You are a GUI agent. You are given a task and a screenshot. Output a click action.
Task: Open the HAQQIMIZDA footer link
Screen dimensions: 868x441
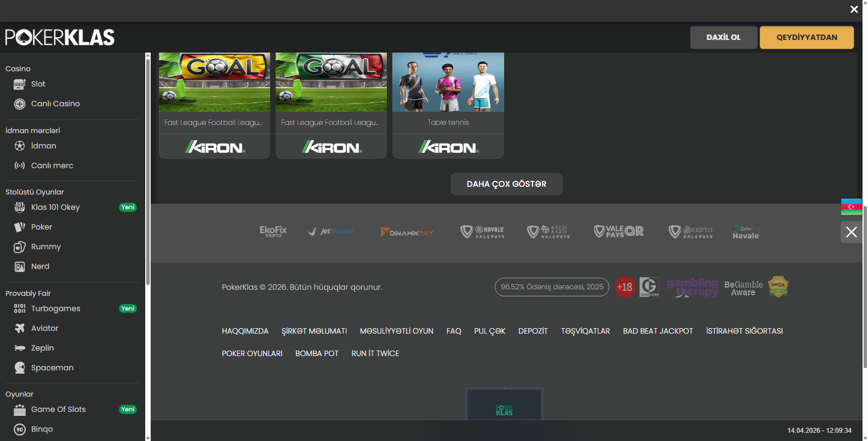click(x=245, y=331)
